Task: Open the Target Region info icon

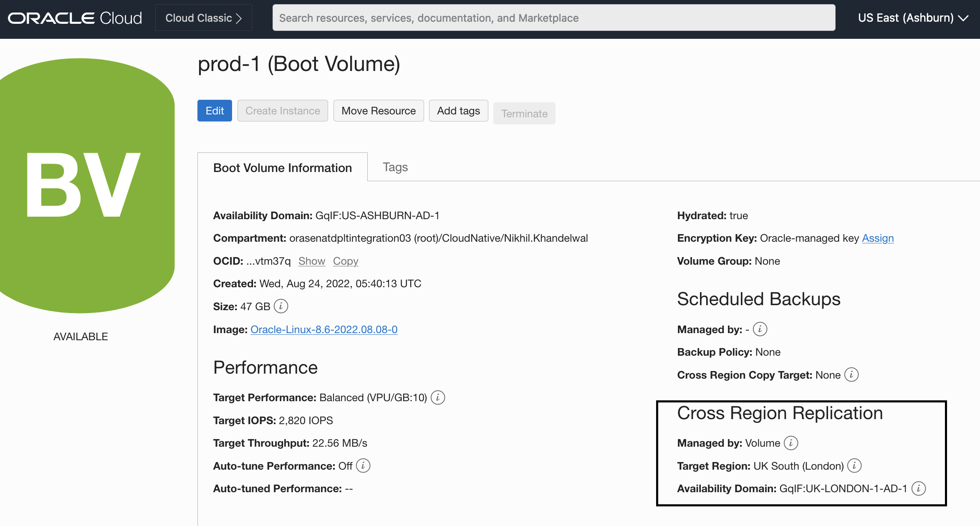Action: coord(854,465)
